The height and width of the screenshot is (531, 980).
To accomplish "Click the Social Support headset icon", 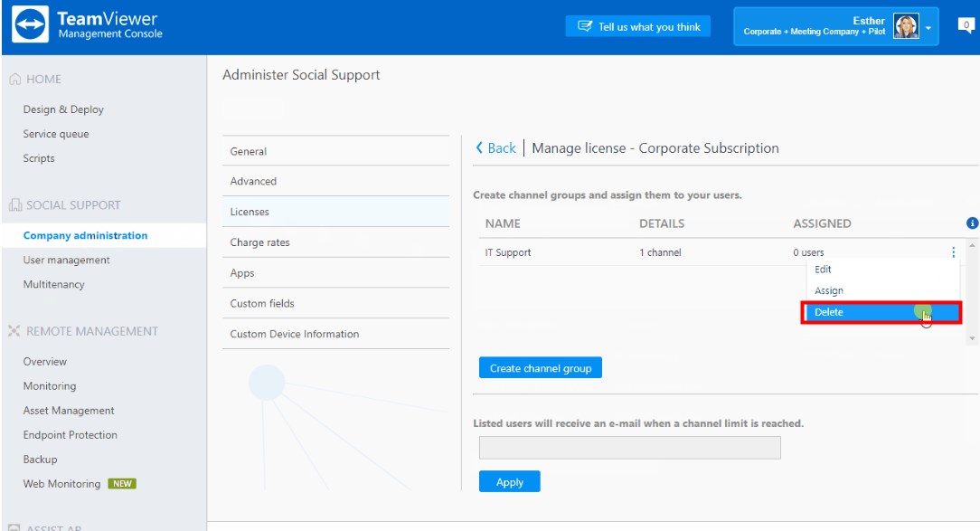I will [x=14, y=205].
